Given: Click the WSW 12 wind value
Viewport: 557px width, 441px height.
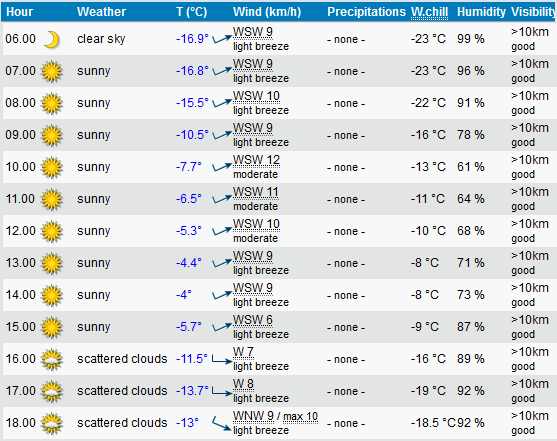Looking at the screenshot, I should pyautogui.click(x=256, y=160).
